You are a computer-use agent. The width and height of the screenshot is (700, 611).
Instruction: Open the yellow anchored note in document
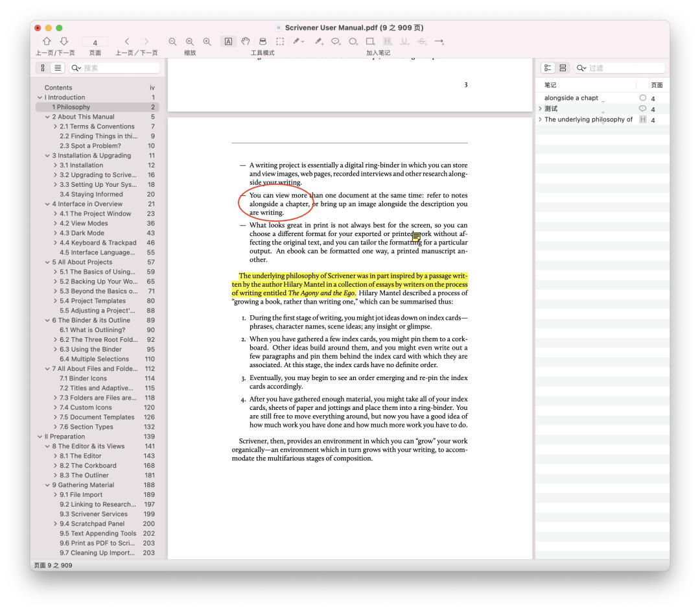coord(416,237)
